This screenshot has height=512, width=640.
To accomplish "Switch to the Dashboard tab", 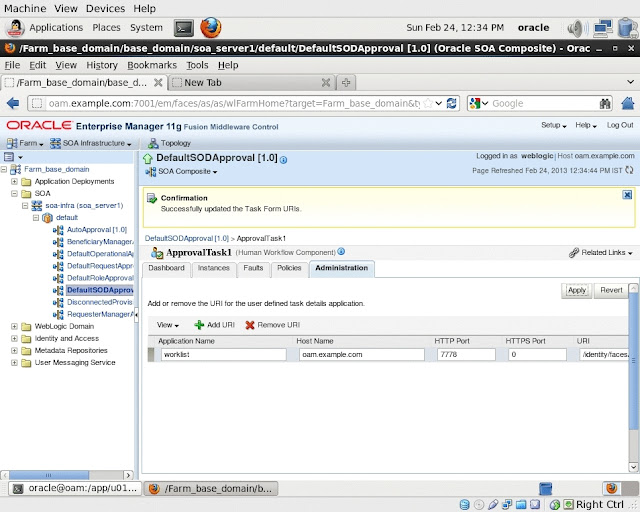I will 167,268.
